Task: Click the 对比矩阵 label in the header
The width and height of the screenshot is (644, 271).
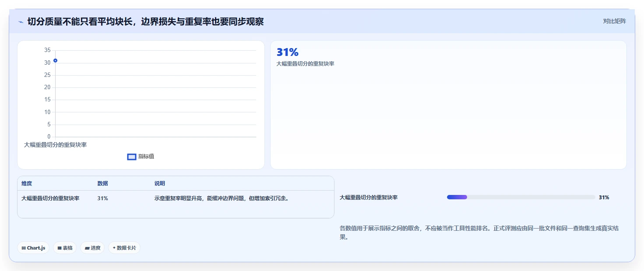Action: click(x=615, y=21)
